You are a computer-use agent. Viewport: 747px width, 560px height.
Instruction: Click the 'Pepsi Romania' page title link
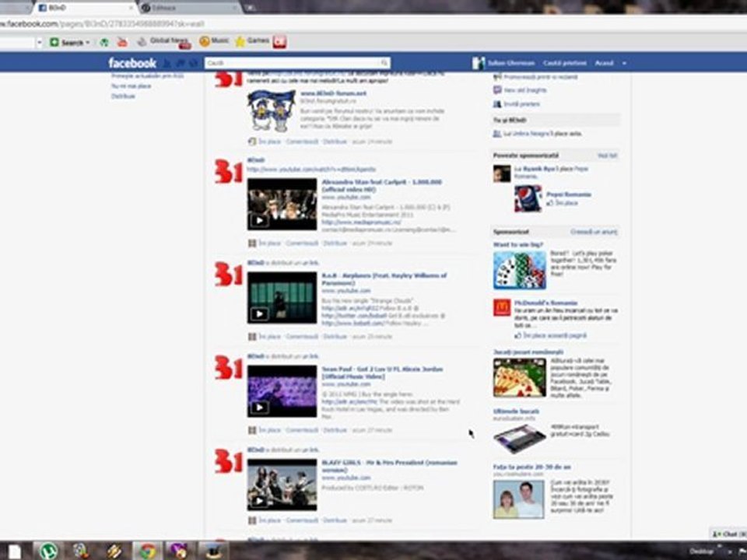(568, 194)
